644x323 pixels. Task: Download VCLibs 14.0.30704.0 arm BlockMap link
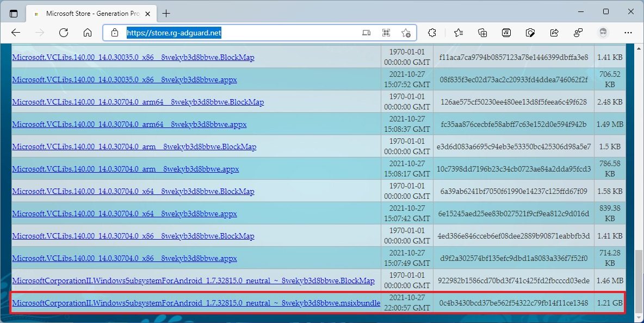tap(134, 147)
